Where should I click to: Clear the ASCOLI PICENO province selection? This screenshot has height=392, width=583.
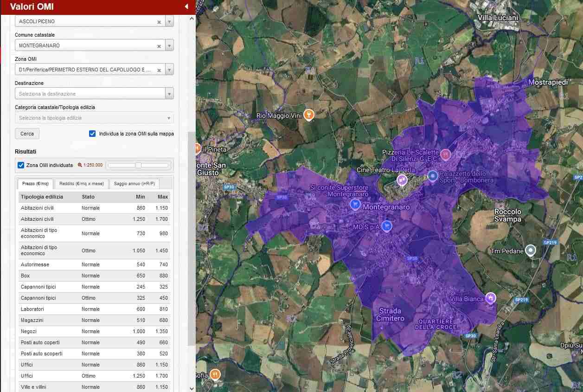(159, 22)
